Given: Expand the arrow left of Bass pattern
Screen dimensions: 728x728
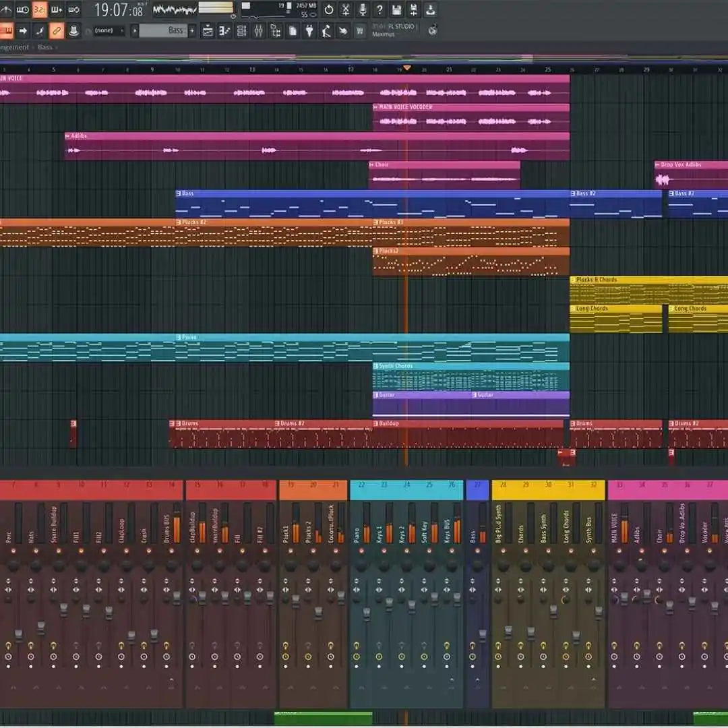Looking at the screenshot, I should point(135,30).
